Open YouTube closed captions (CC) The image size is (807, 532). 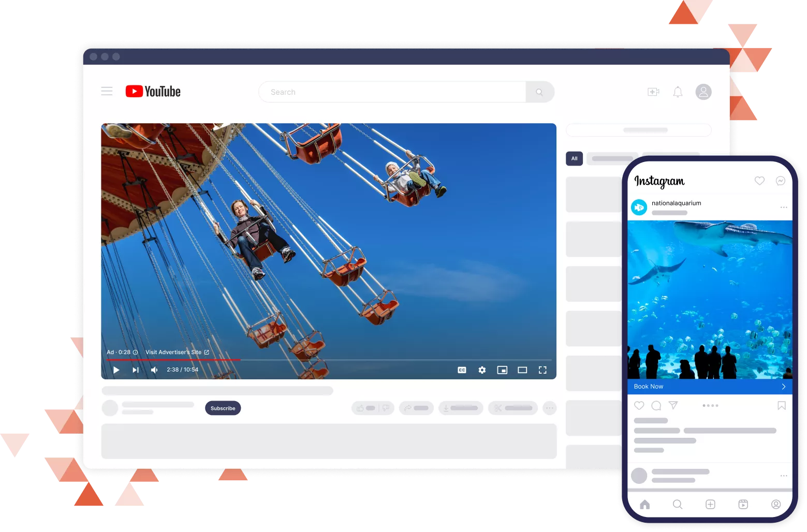point(462,370)
